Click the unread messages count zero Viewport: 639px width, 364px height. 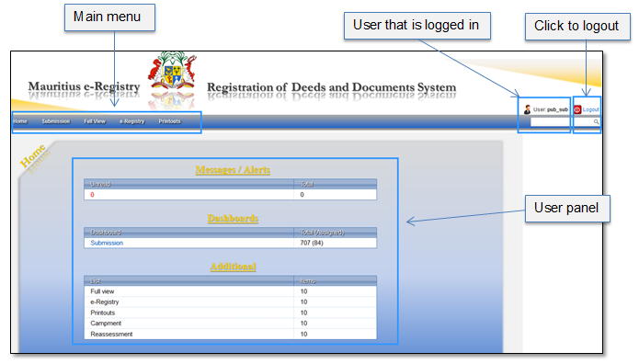pos(92,195)
